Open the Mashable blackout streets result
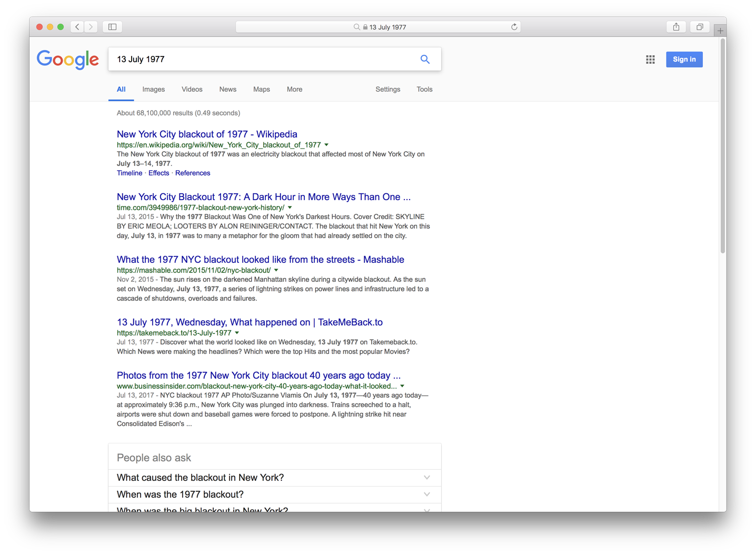 point(261,260)
